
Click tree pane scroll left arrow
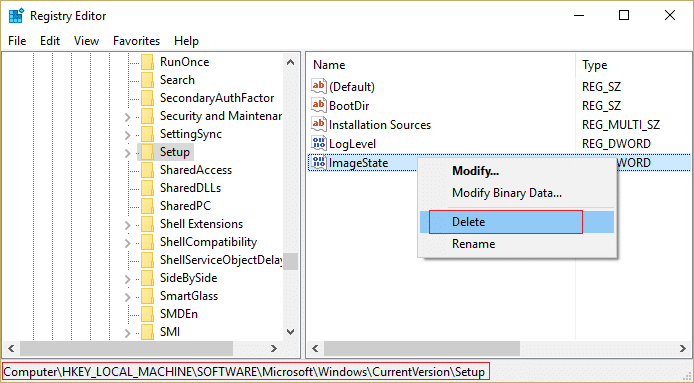[12, 348]
